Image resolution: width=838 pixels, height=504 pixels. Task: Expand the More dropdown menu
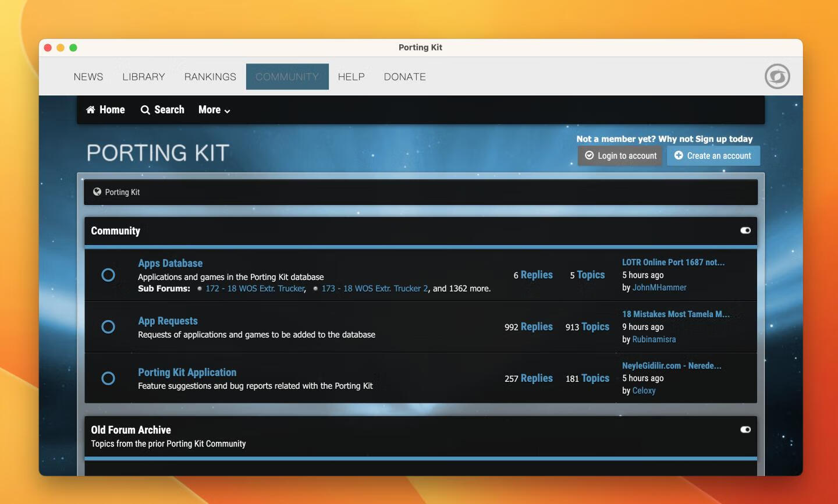pos(214,109)
